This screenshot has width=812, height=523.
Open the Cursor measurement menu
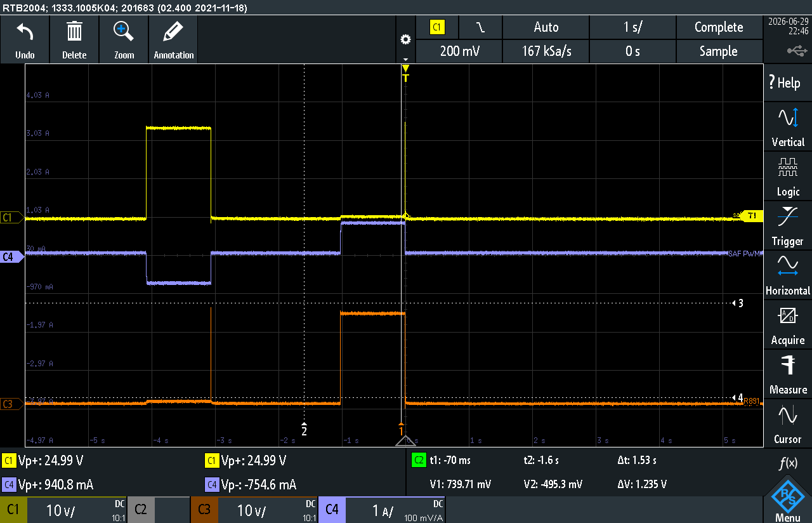[788, 424]
